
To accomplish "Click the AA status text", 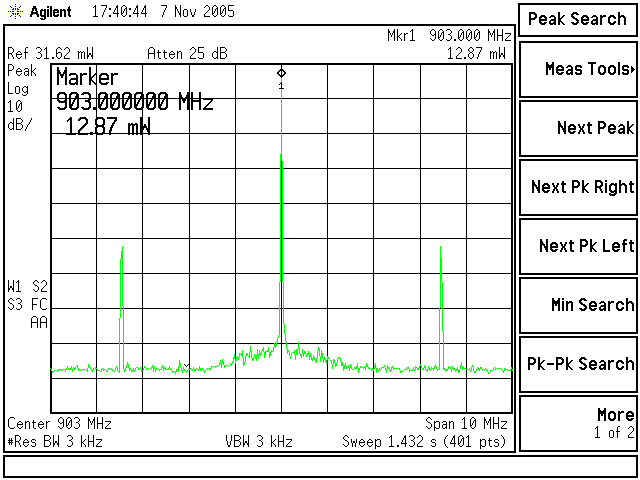I will 39,322.
